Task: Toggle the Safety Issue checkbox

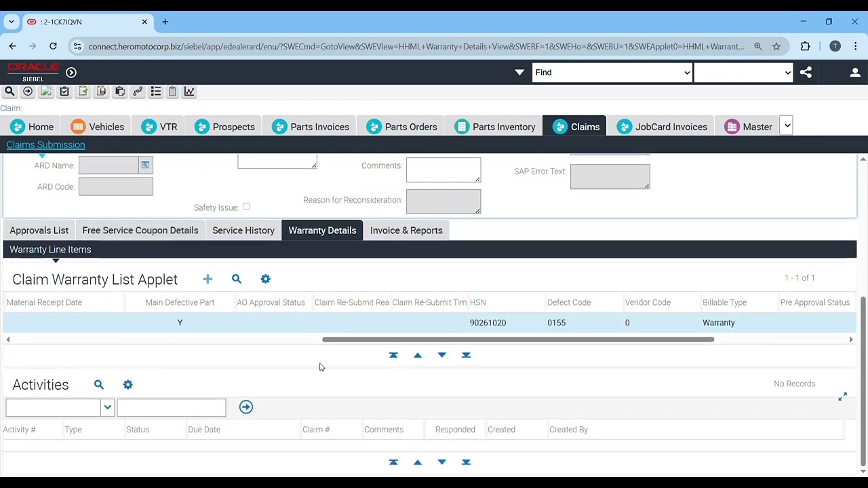Action: click(246, 207)
